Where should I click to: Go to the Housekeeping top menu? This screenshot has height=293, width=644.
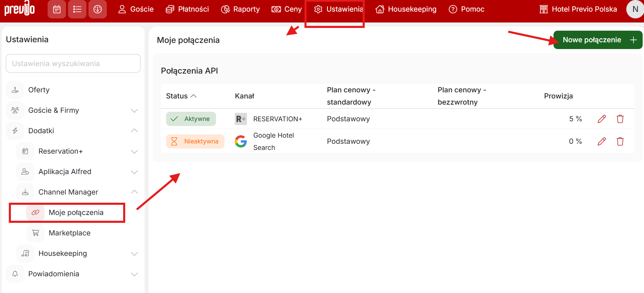click(406, 9)
